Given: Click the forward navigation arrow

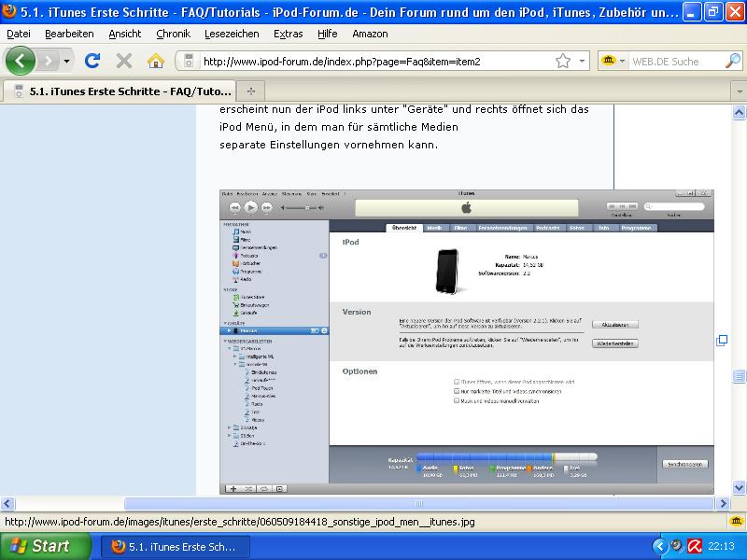Looking at the screenshot, I should [x=49, y=61].
